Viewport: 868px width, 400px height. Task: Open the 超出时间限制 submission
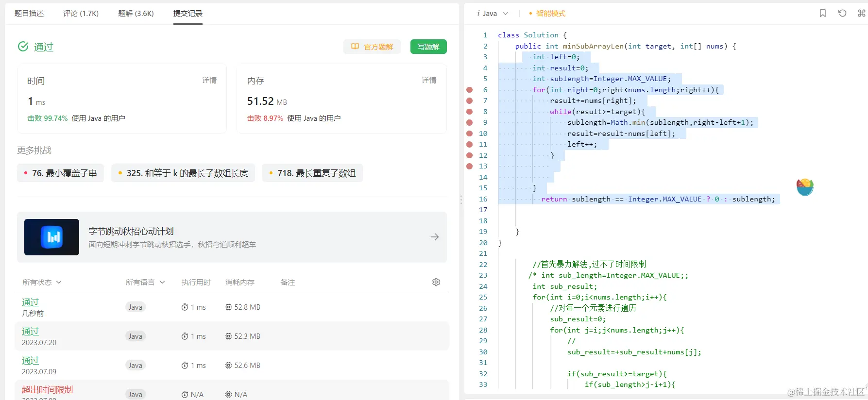(47, 390)
